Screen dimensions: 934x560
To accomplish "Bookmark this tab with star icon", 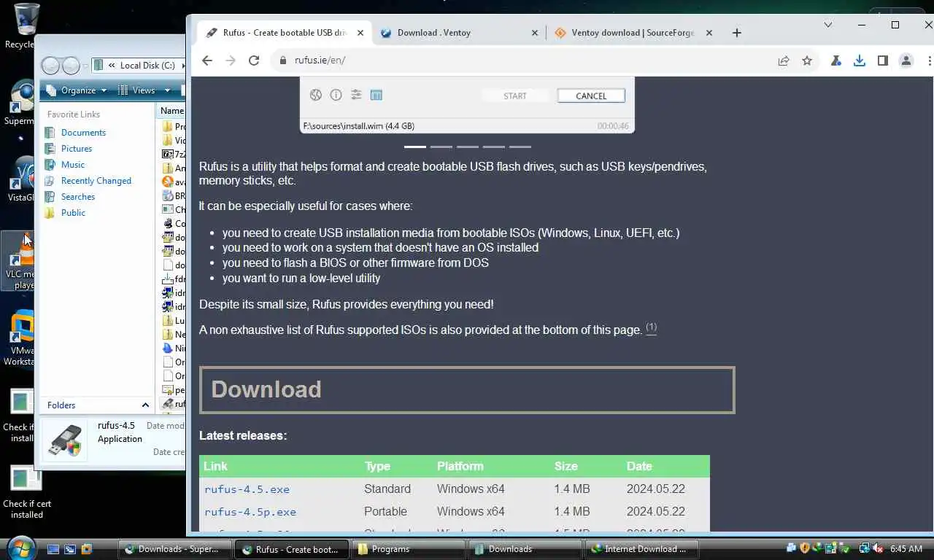I will tap(807, 61).
